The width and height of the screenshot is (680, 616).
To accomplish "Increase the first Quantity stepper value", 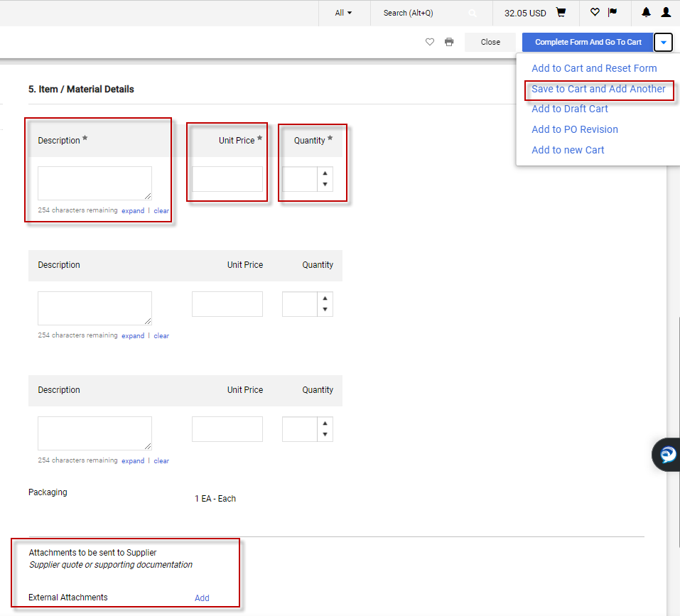I will (x=325, y=173).
